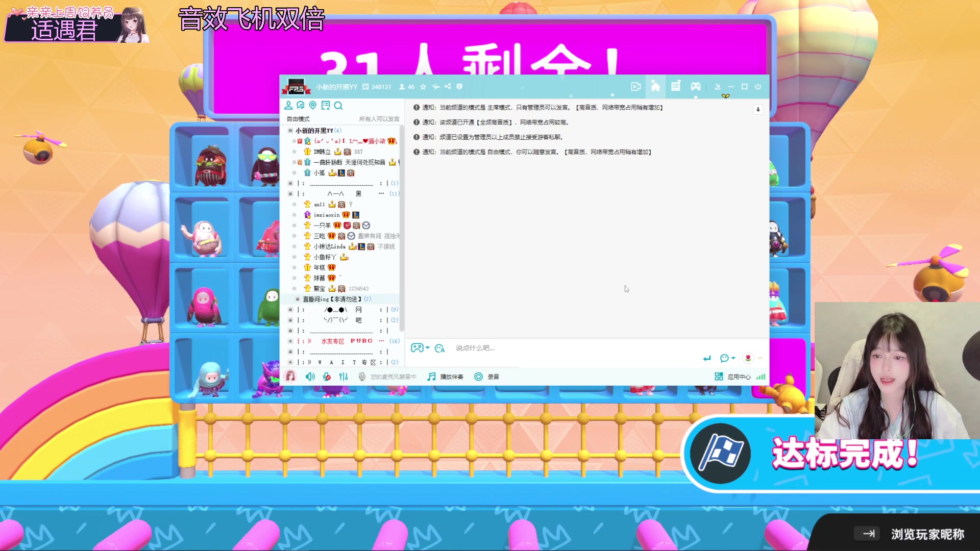Collapse the 小新的开黑YY root channel
980x551 pixels.
pos(290,131)
